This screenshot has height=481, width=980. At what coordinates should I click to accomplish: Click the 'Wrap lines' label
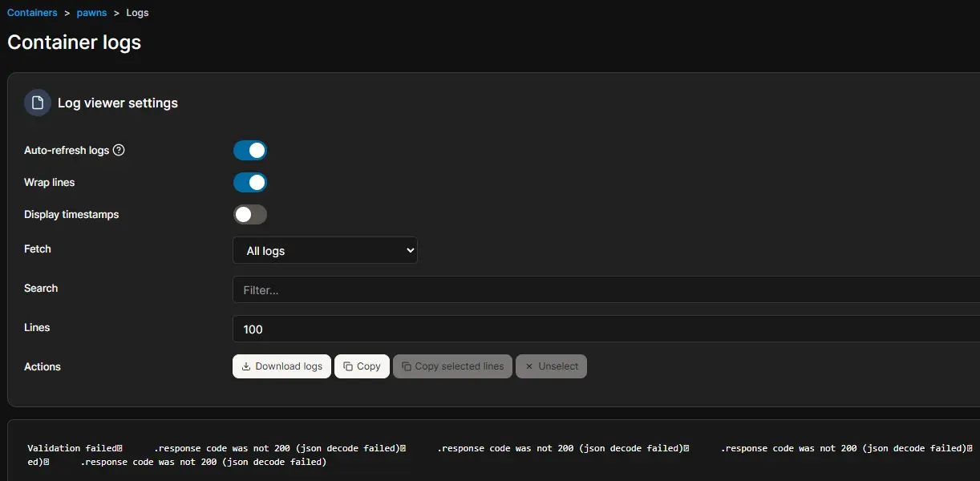49,182
